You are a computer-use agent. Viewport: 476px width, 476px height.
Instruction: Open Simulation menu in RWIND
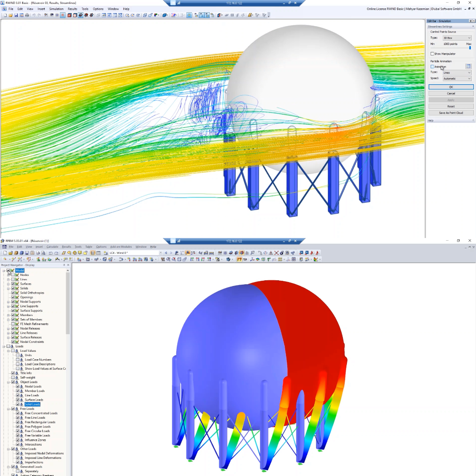coord(56,9)
